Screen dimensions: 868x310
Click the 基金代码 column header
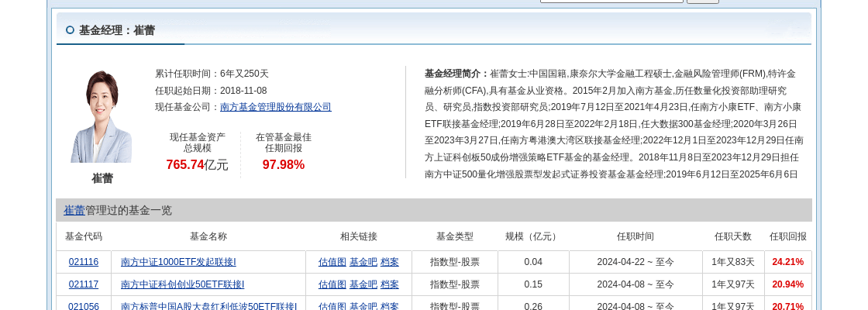click(84, 236)
